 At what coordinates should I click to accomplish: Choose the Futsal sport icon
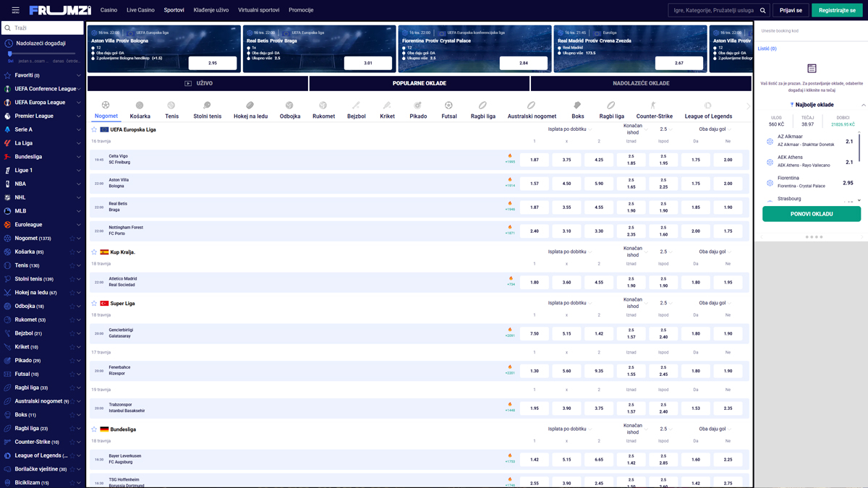(448, 106)
